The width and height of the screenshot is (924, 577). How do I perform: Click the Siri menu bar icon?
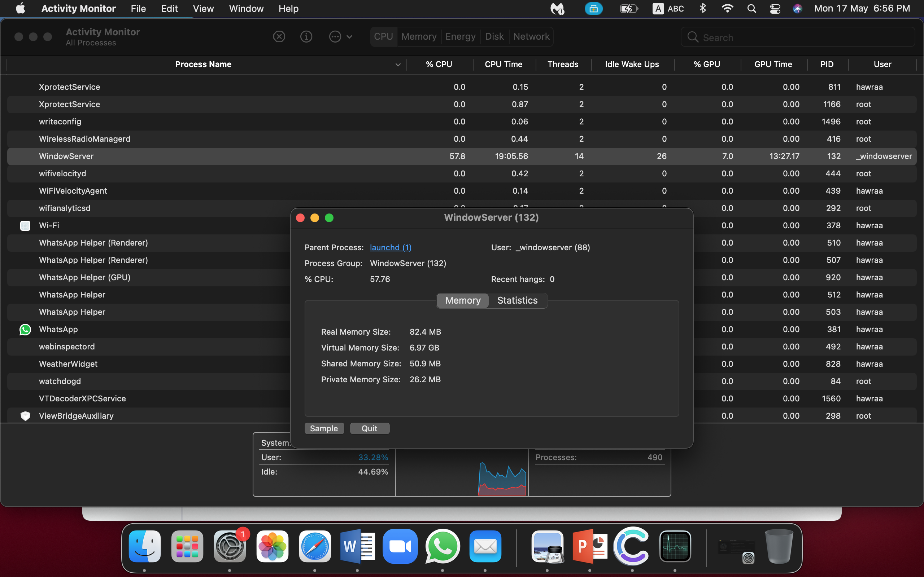pos(797,8)
